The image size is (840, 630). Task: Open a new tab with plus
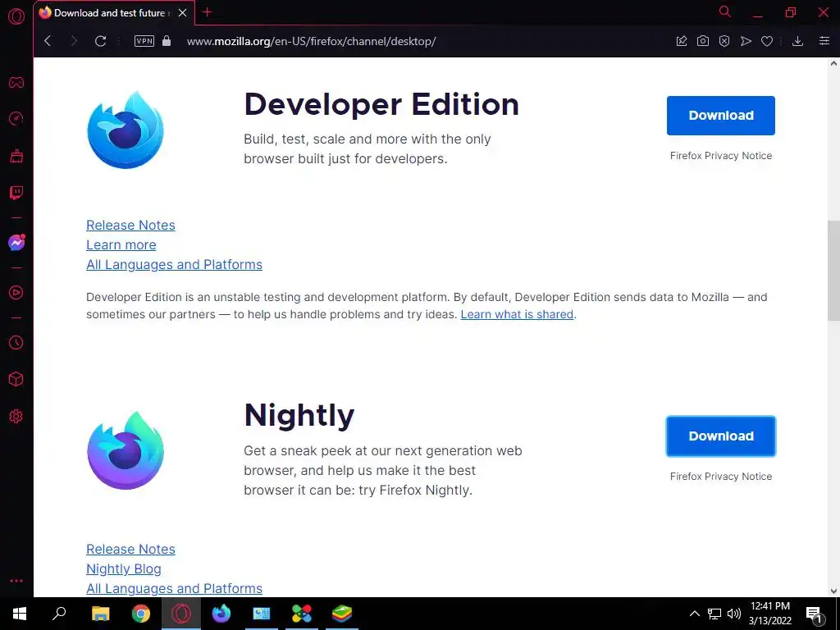click(x=208, y=11)
